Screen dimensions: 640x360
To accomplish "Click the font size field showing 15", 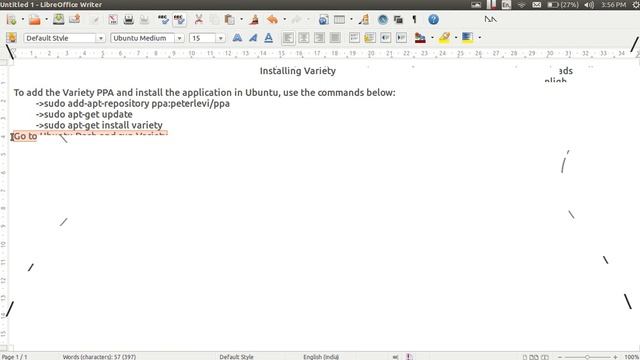I will 202,38.
